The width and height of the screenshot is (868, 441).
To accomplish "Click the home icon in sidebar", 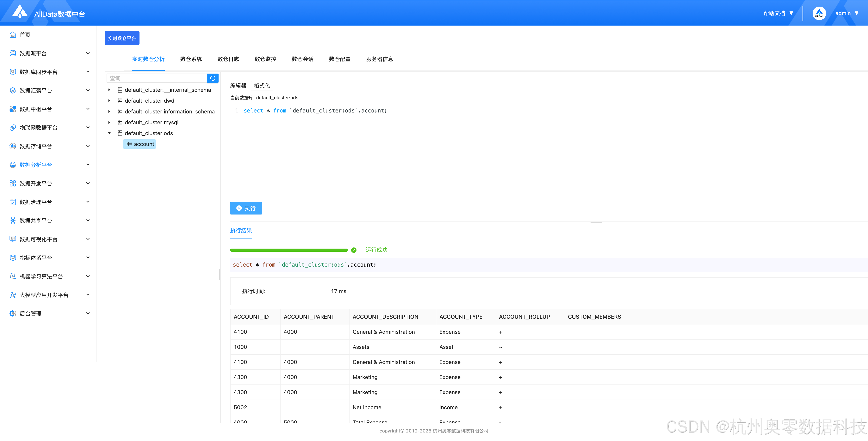I will pos(13,35).
